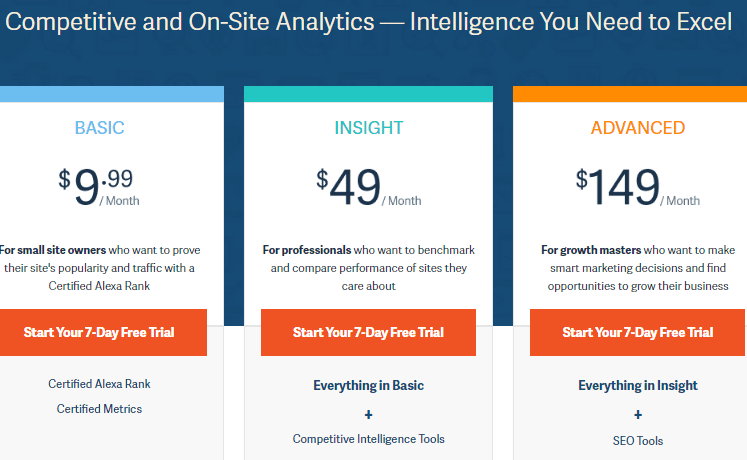Screen dimensions: 747x460
Task: Click Everything in Insight heading
Action: (638, 385)
